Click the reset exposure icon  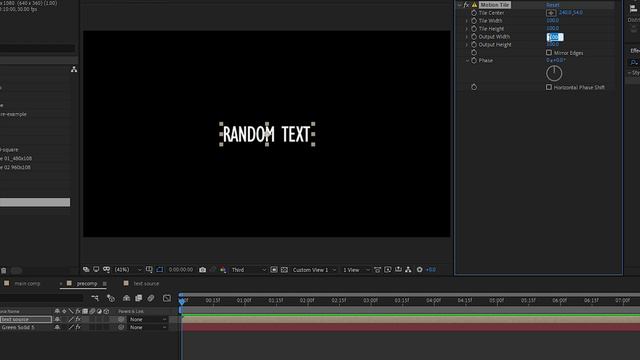(420, 270)
